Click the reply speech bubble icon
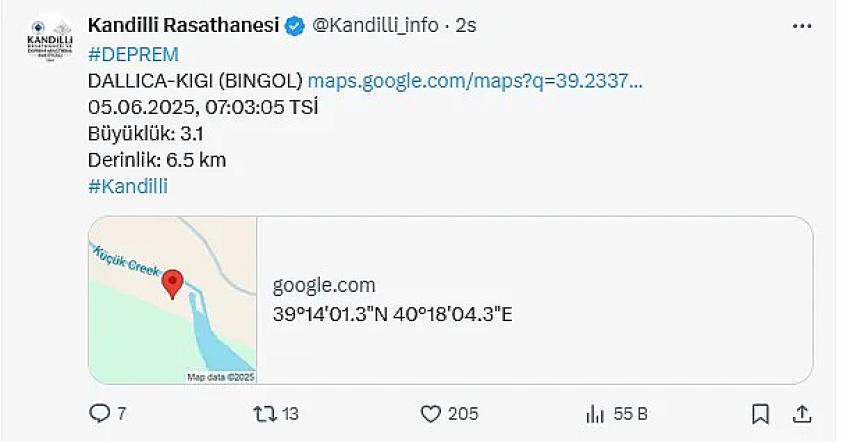Image resolution: width=850 pixels, height=442 pixels. point(100,413)
